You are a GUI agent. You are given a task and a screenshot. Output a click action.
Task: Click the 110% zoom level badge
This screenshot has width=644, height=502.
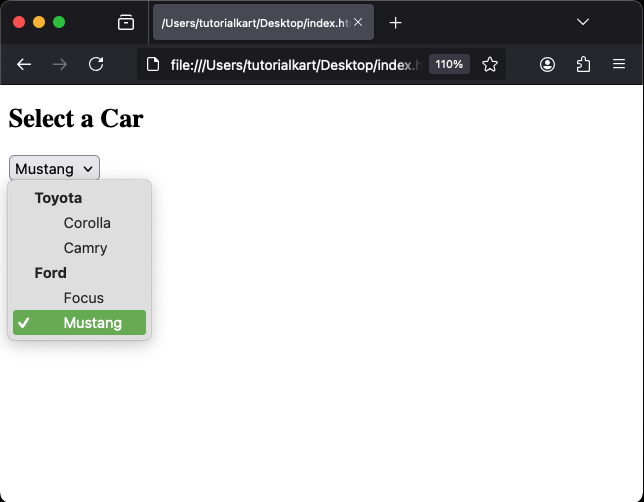[x=449, y=64]
